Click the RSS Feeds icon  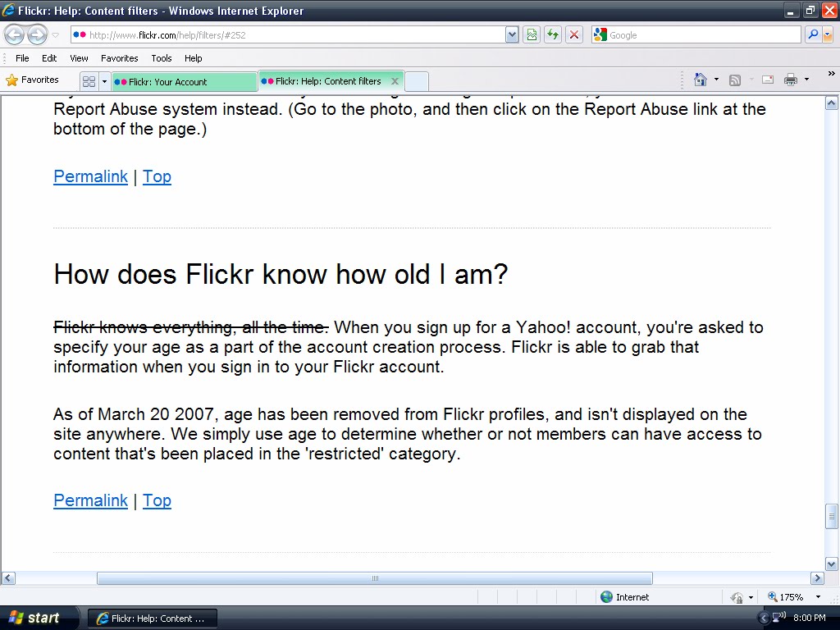click(x=735, y=80)
